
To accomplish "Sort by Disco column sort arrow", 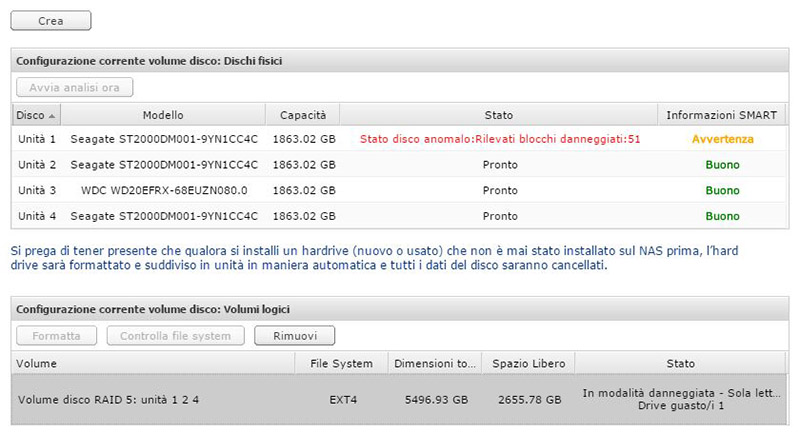I will (51, 115).
